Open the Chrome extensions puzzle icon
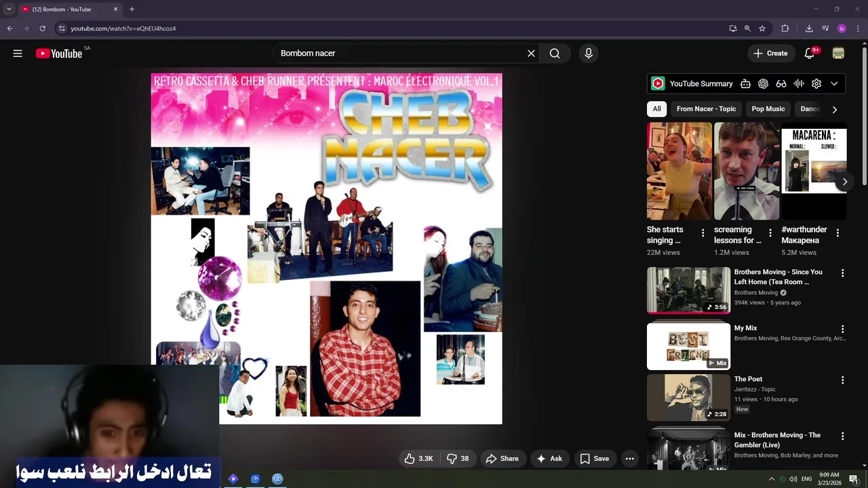The height and width of the screenshot is (488, 868). (x=785, y=28)
